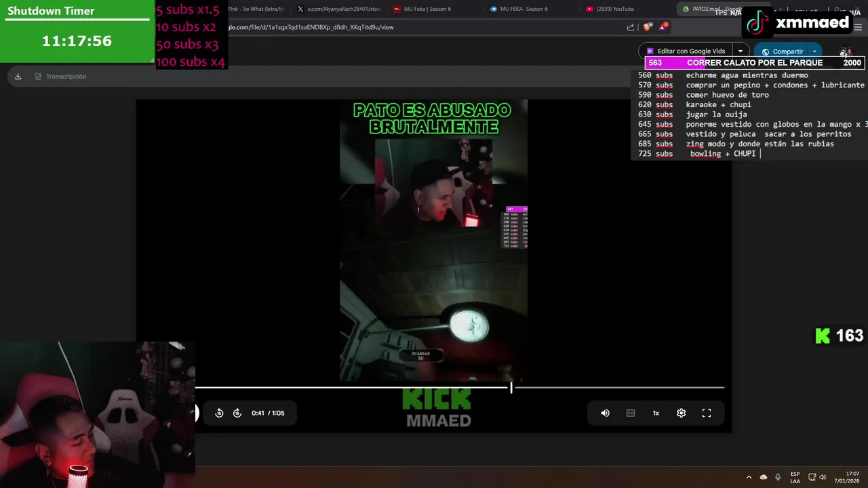Rewind the video ten seconds
This screenshot has height=488, width=868.
pos(219,413)
